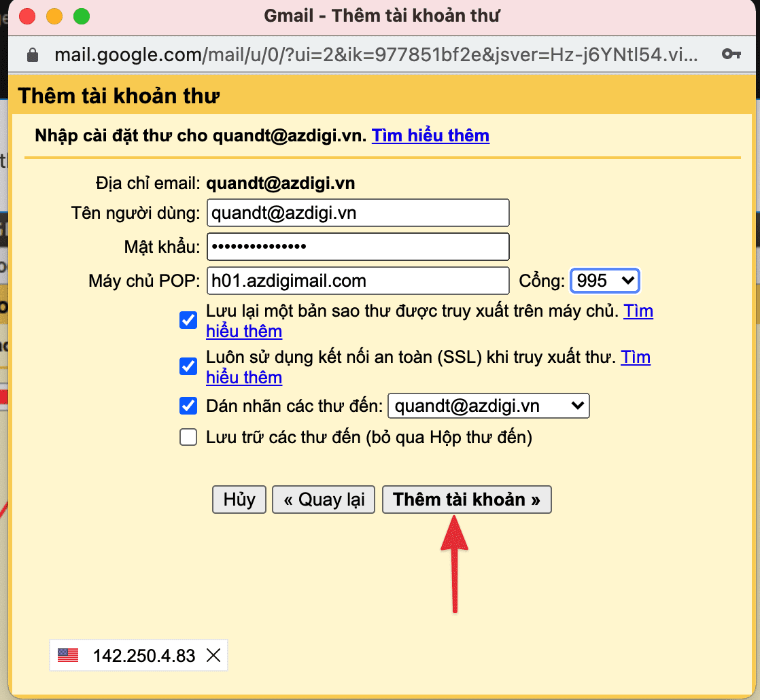This screenshot has width=760, height=700.
Task: Click the yellow minimize window button
Action: pos(54,16)
